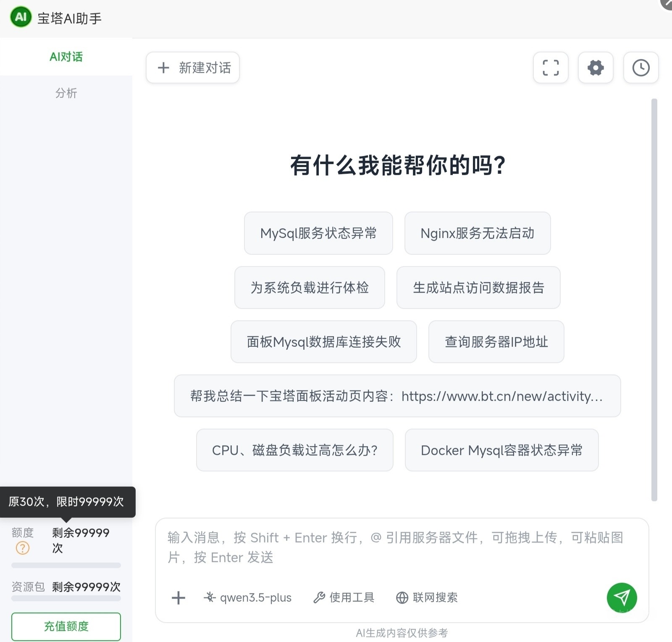Click the message input text field

(x=402, y=548)
